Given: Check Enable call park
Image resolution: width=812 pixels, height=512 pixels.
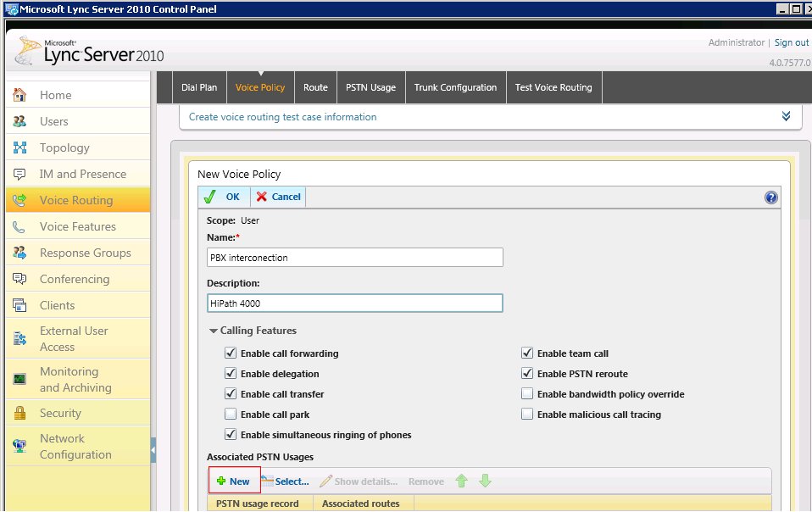Looking at the screenshot, I should tap(231, 415).
